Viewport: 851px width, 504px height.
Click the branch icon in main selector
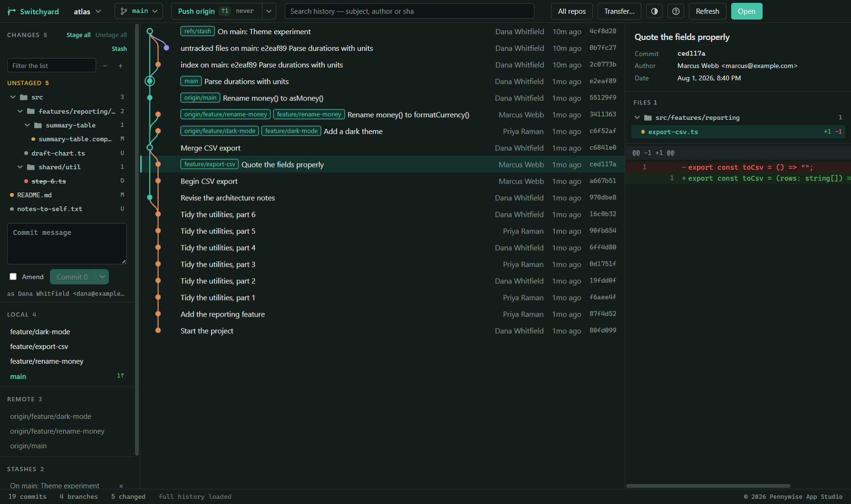(124, 11)
